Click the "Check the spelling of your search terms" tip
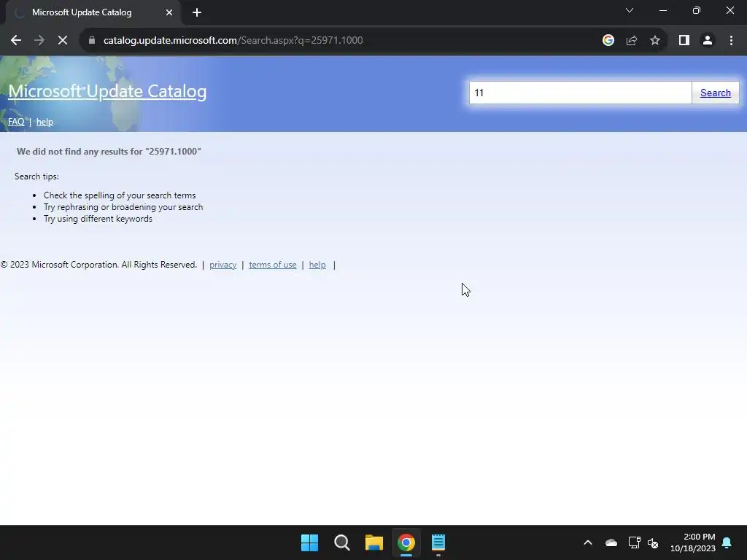The width and height of the screenshot is (747, 560). coord(120,195)
